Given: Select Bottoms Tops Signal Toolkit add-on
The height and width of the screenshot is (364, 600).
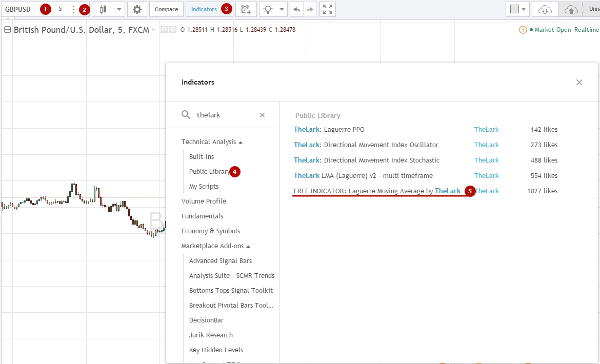Looking at the screenshot, I should (x=231, y=291).
